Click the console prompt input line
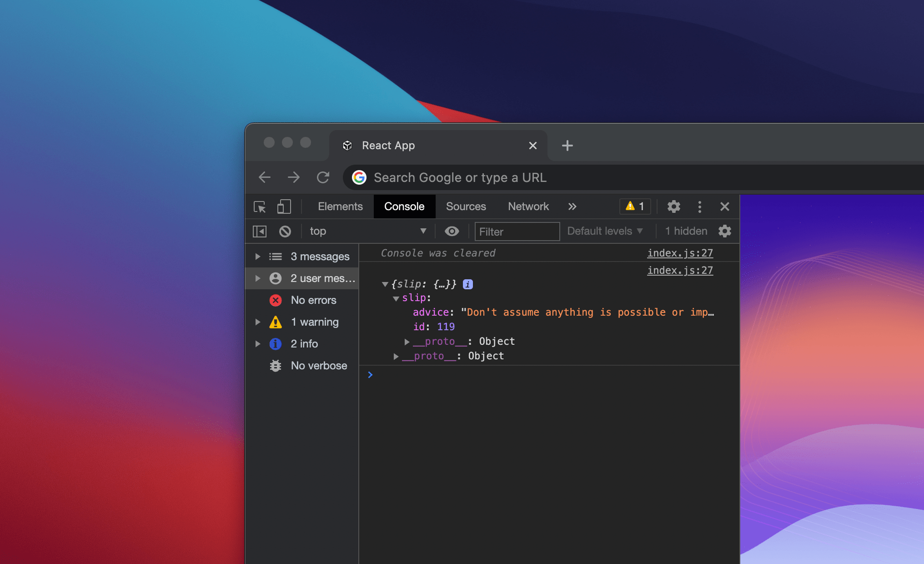This screenshot has height=564, width=924. (x=549, y=375)
